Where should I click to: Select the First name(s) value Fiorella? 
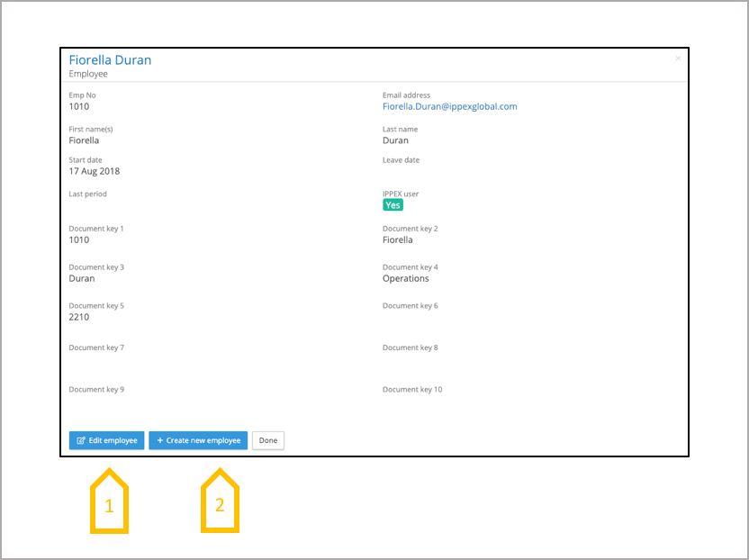click(x=84, y=140)
